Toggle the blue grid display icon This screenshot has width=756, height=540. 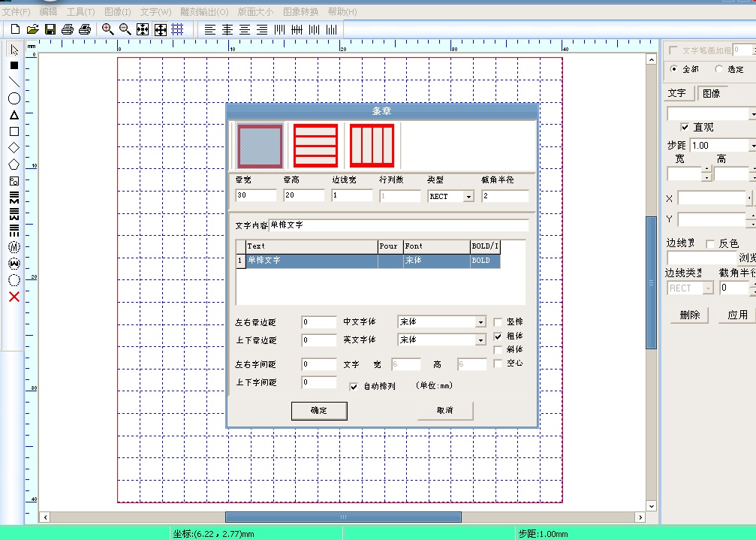click(x=177, y=30)
